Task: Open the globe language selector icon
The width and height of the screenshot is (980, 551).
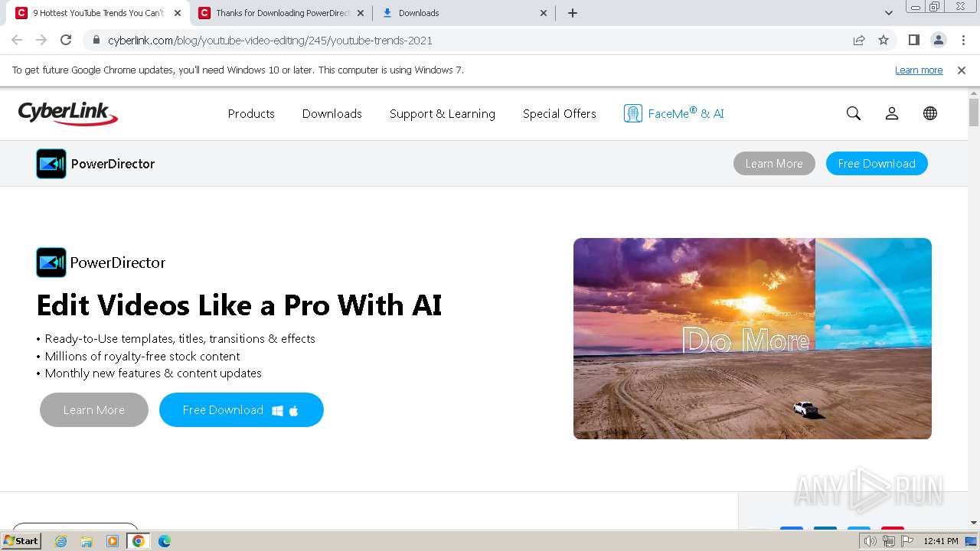Action: click(930, 113)
